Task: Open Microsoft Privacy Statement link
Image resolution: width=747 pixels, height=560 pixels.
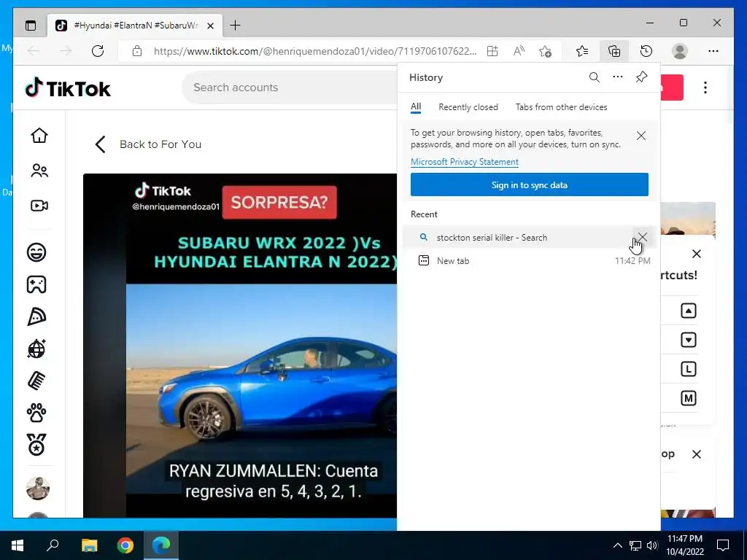Action: [x=465, y=162]
